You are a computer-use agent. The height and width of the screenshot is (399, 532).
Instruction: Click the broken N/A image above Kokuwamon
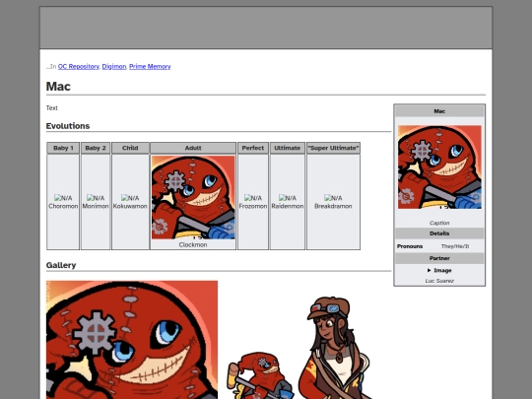130,198
